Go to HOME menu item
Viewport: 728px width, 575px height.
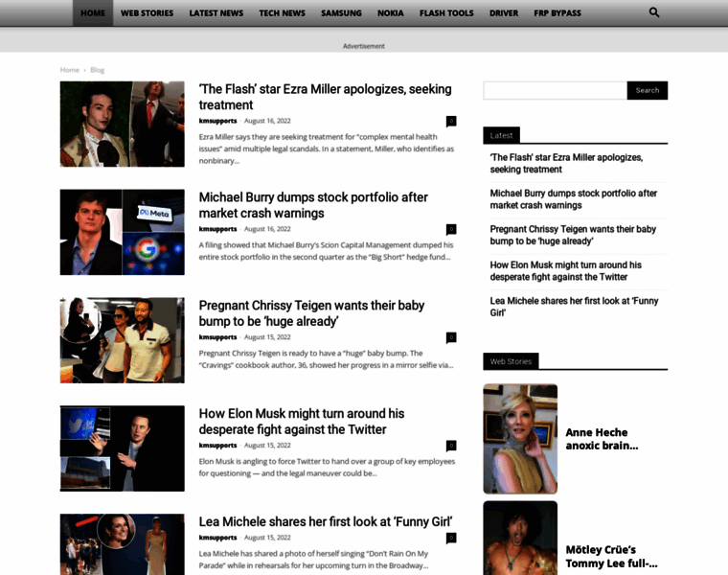(93, 13)
